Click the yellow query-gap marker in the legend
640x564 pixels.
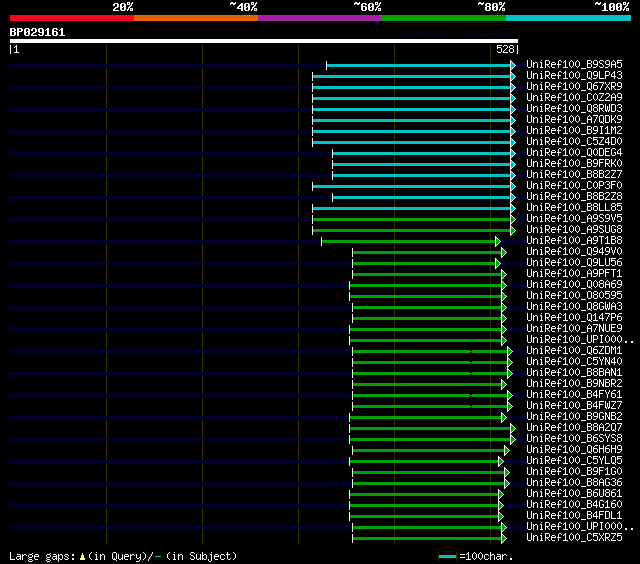(82, 556)
